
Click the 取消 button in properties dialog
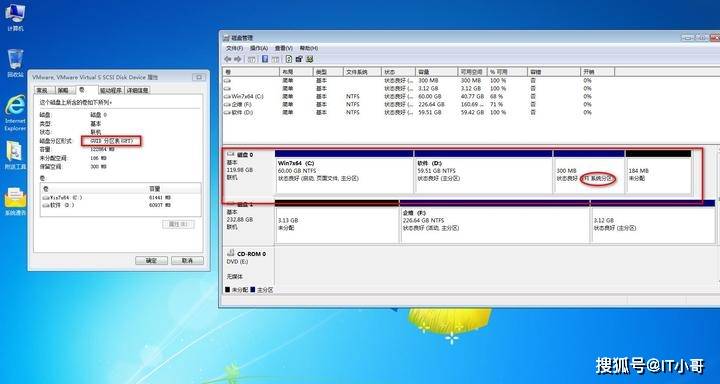click(187, 260)
